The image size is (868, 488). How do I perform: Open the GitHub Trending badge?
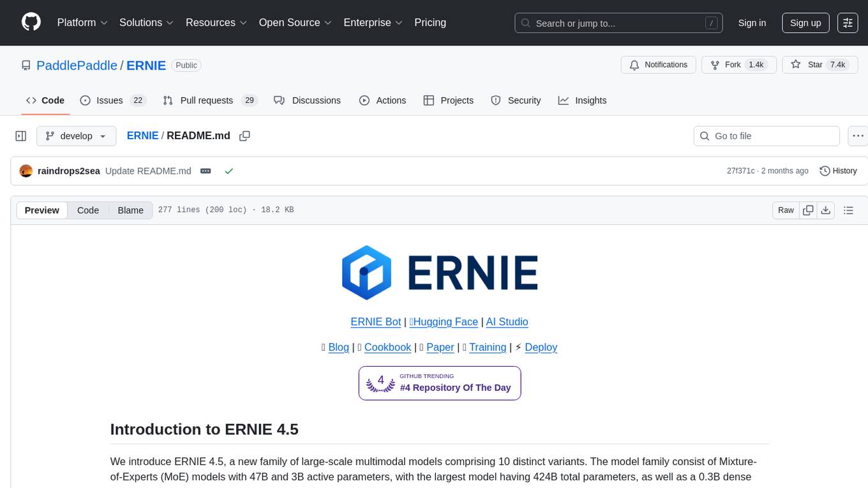440,383
